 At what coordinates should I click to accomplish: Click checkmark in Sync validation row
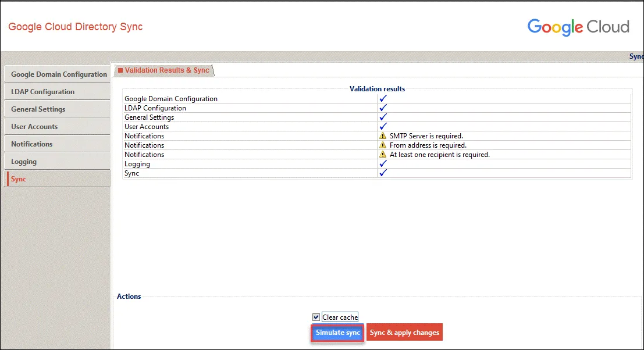click(x=383, y=173)
